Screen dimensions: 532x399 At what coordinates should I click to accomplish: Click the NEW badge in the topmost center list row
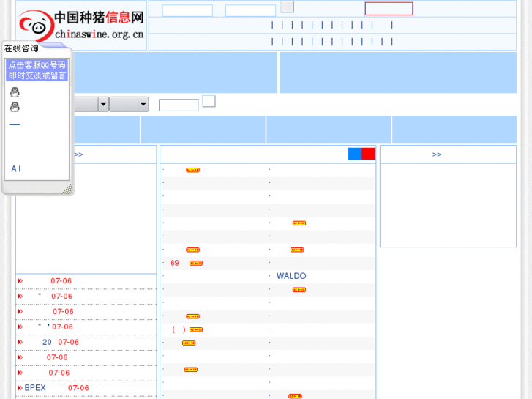[192, 170]
